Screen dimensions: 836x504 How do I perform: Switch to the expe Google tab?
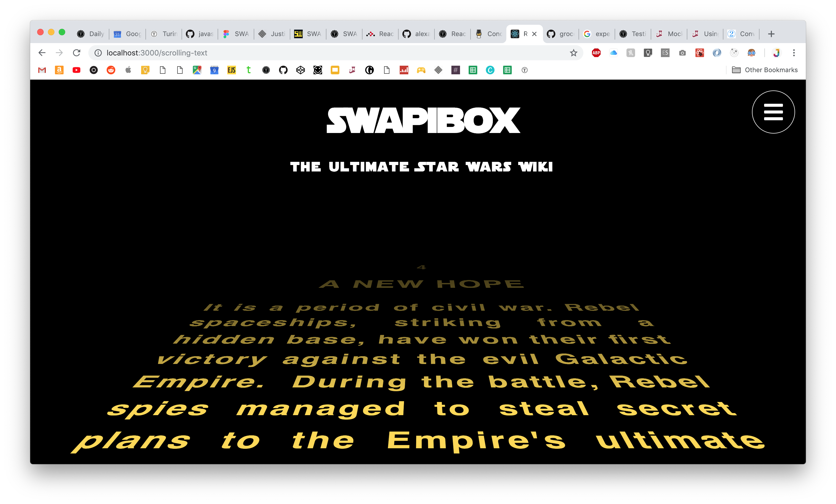tap(597, 34)
